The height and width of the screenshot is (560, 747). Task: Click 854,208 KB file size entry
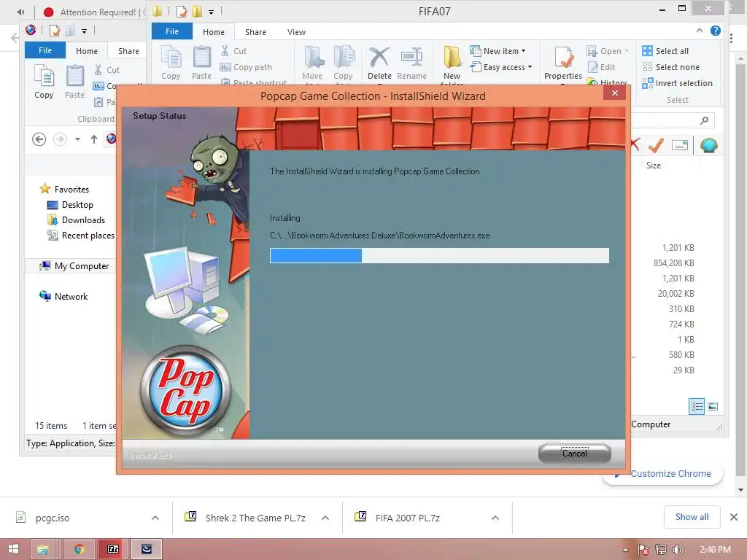673,262
